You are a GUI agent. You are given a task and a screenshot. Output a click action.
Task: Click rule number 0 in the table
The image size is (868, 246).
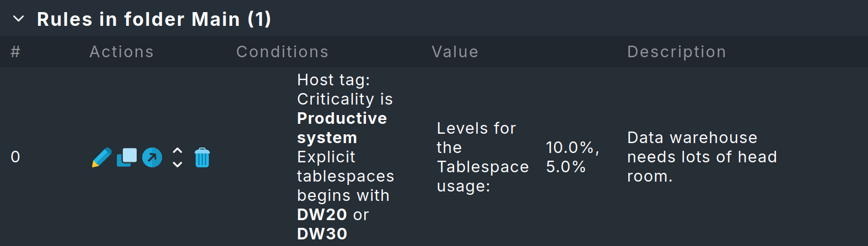point(15,157)
